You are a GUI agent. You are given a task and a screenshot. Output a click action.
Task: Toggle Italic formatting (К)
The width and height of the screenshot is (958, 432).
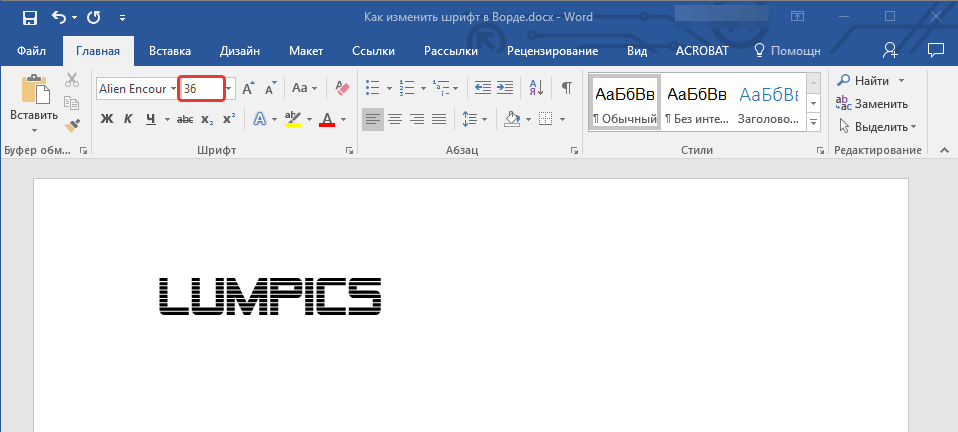[x=128, y=119]
